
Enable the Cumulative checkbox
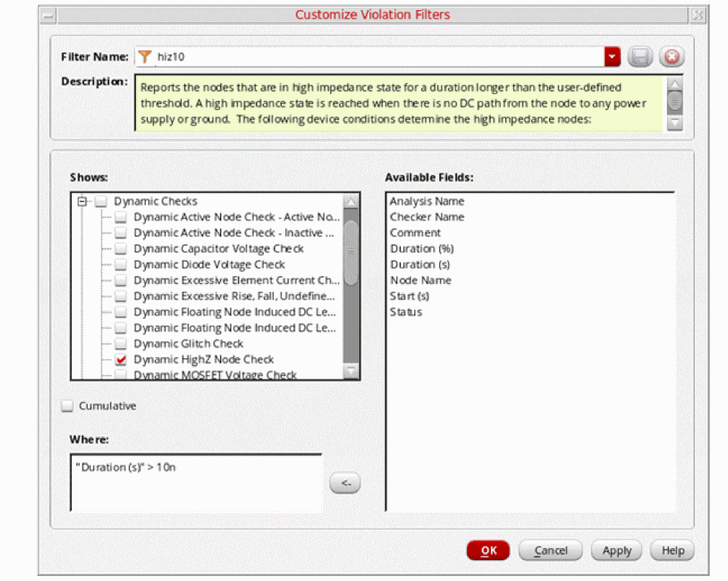[x=68, y=406]
